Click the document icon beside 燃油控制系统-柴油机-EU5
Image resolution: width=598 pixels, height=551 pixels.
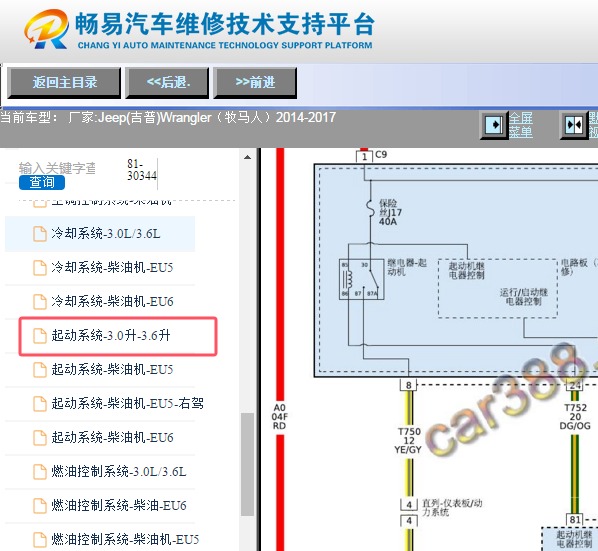click(x=40, y=540)
